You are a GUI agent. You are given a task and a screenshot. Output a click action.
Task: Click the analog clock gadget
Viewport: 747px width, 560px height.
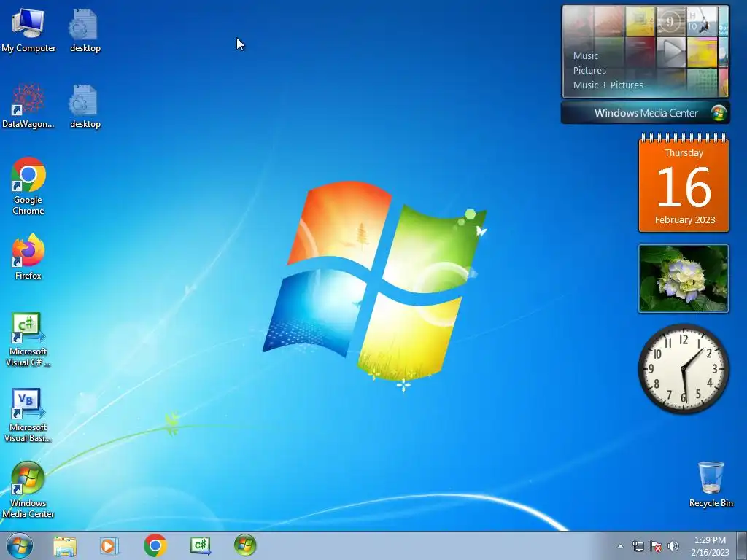point(684,369)
